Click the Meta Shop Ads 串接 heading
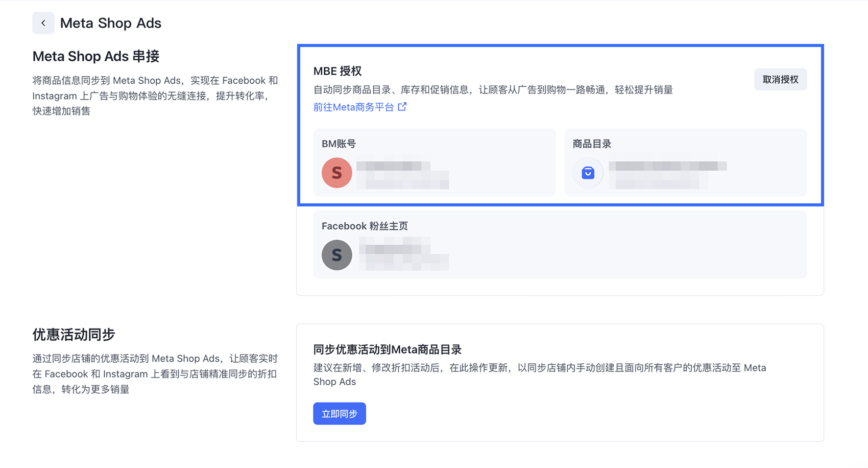The width and height of the screenshot is (868, 468). tap(96, 56)
